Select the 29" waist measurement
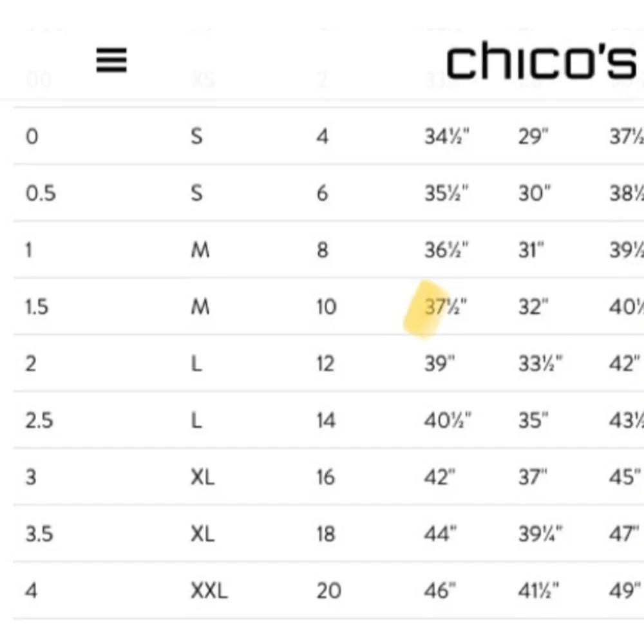644x644 pixels. pyautogui.click(x=533, y=137)
